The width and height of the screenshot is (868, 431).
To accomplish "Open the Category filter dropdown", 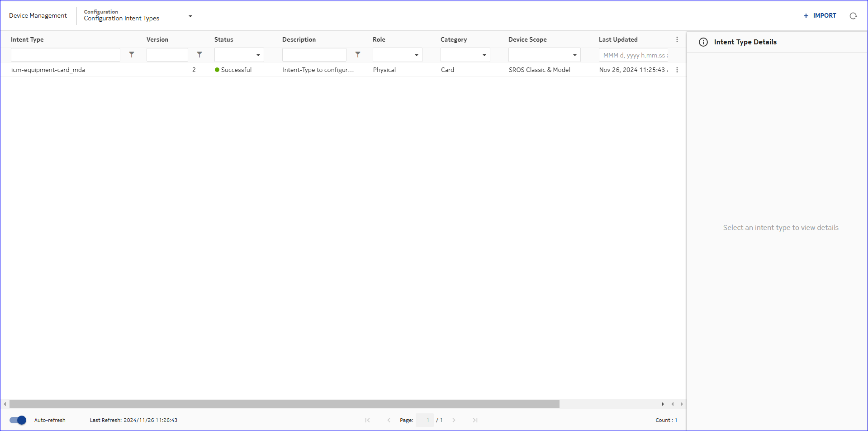I will tap(465, 55).
